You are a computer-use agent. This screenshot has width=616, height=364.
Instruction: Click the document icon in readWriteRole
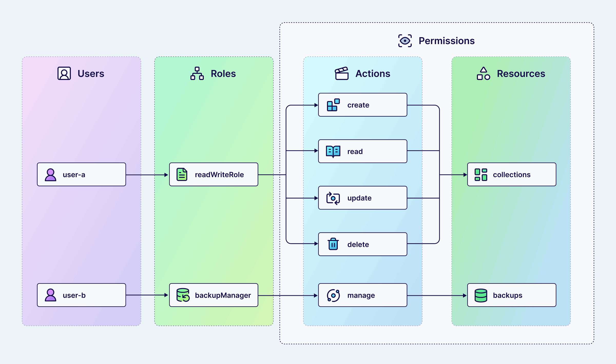click(182, 174)
